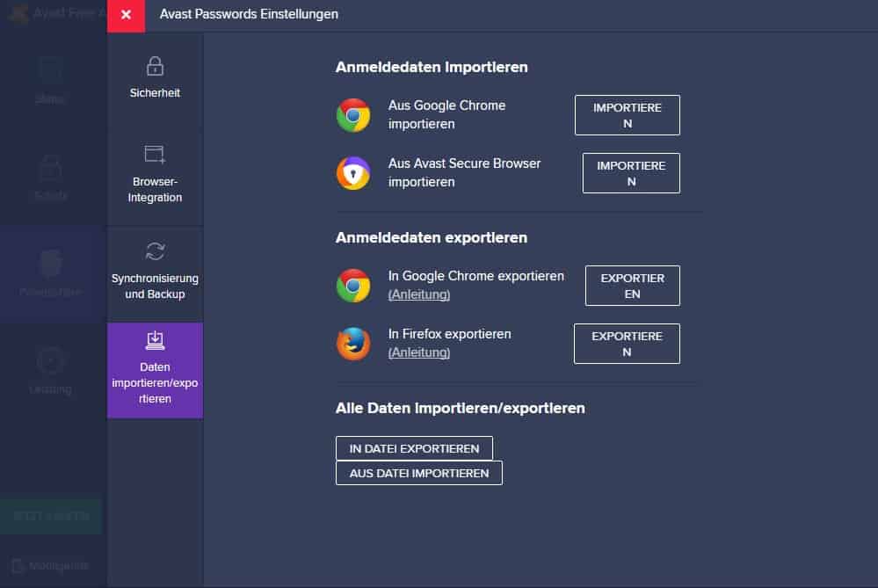878x588 pixels.
Task: Click Exportieren for Firefox
Action: click(628, 344)
